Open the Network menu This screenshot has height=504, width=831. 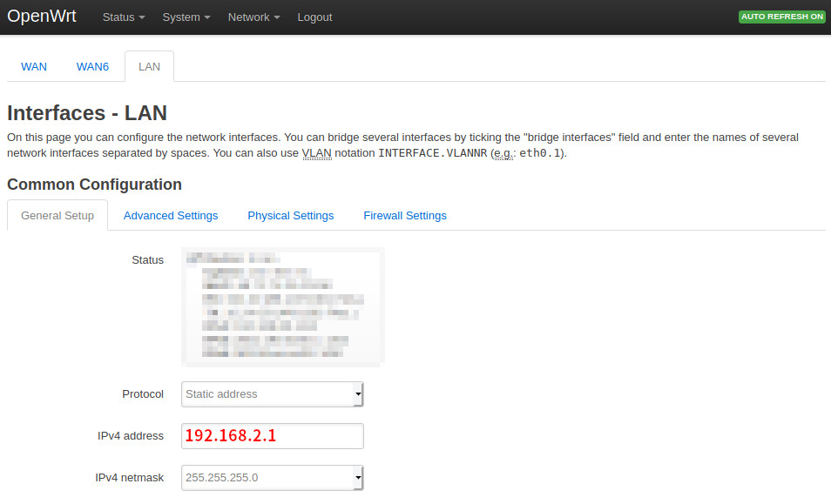click(253, 17)
